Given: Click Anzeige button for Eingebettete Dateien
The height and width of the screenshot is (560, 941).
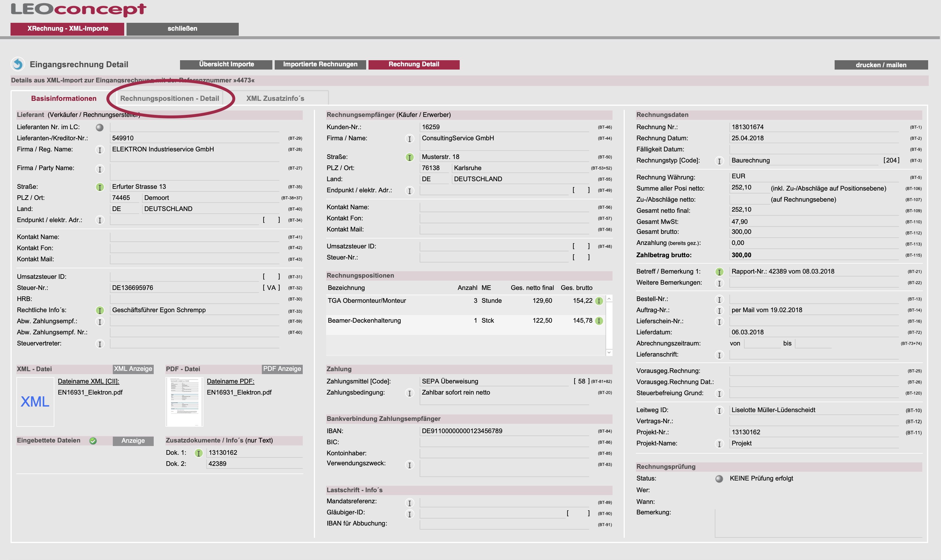Looking at the screenshot, I should [133, 441].
